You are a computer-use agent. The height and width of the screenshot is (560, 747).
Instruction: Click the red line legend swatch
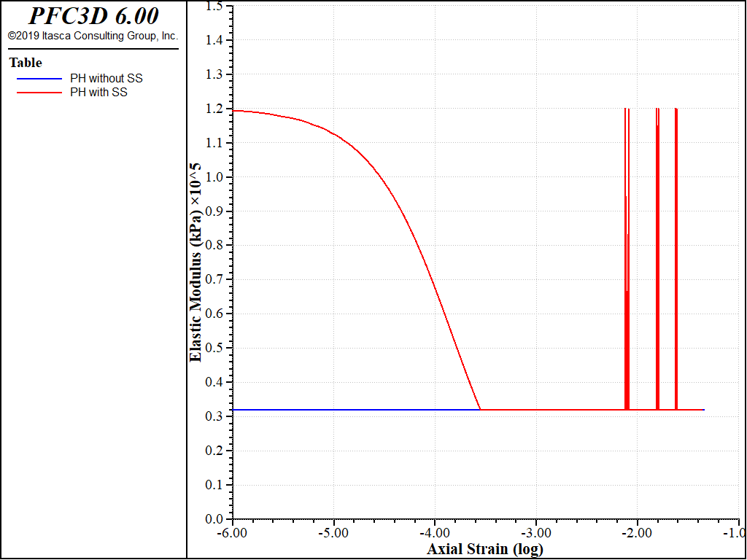click(39, 93)
